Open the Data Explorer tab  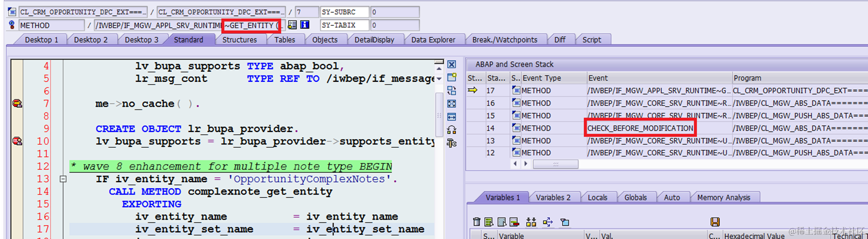[433, 40]
